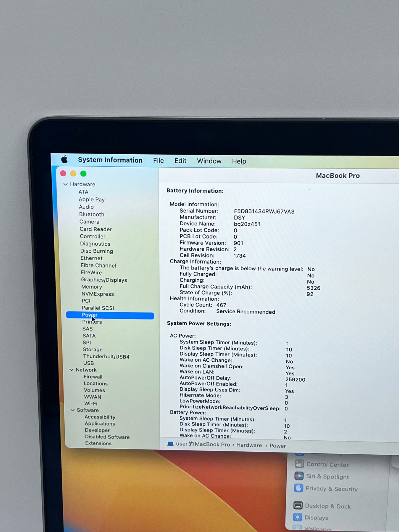
Task: Select SAS in the sidebar
Action: pos(88,329)
